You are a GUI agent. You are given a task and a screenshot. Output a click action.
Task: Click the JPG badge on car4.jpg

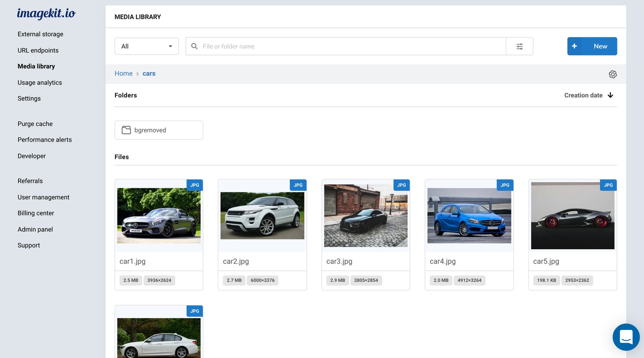(x=505, y=185)
